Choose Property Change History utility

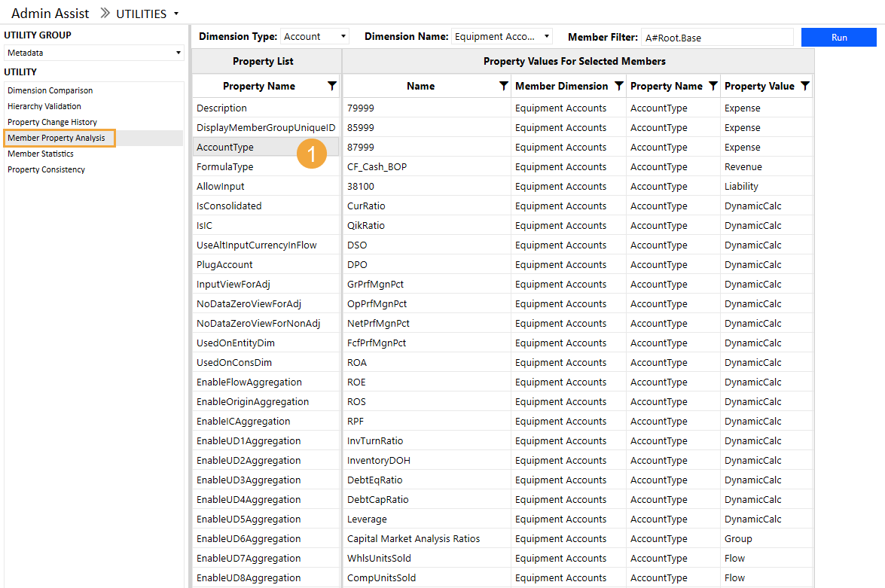tap(52, 122)
